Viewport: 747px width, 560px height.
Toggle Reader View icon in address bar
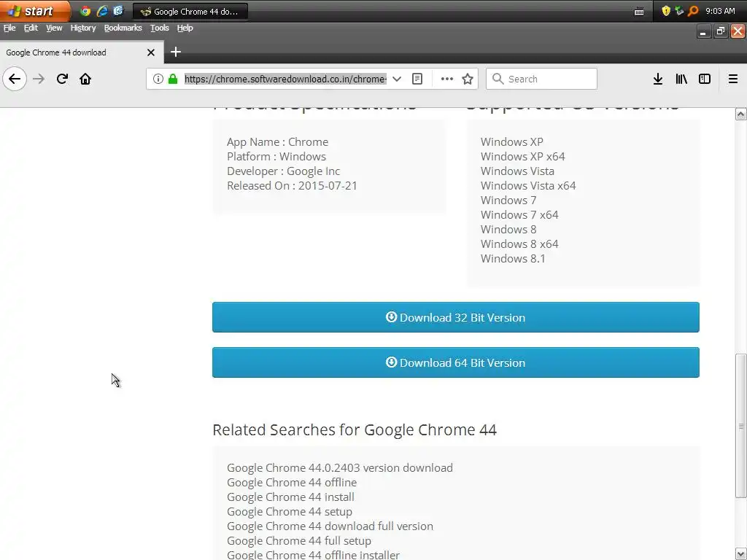[x=417, y=79]
